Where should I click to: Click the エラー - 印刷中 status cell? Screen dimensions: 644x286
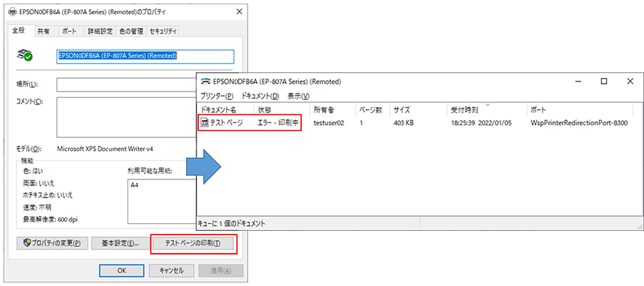[x=278, y=123]
